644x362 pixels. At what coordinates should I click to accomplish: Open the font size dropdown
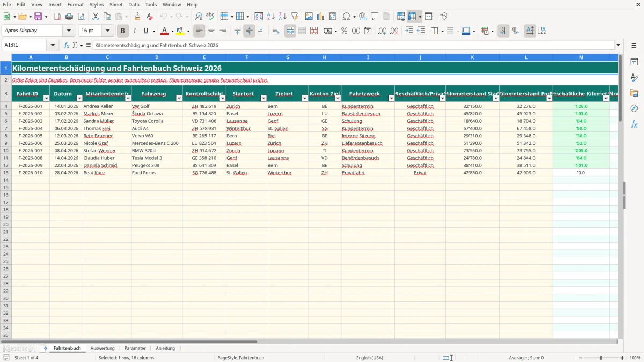[x=108, y=31]
